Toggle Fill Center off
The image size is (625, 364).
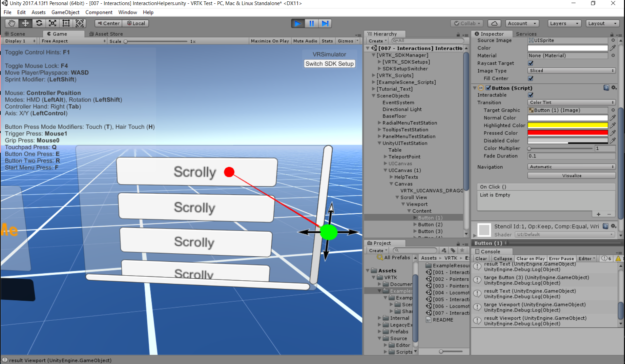[x=530, y=78]
